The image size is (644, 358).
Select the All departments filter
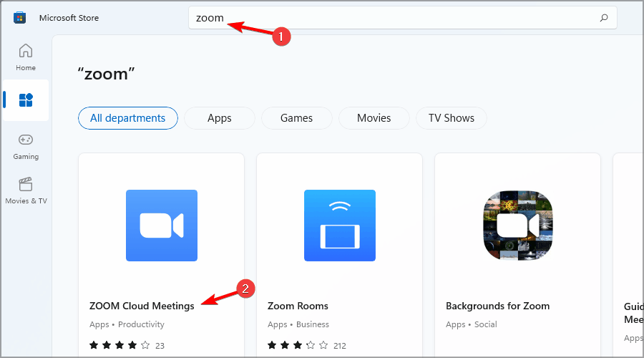[128, 118]
